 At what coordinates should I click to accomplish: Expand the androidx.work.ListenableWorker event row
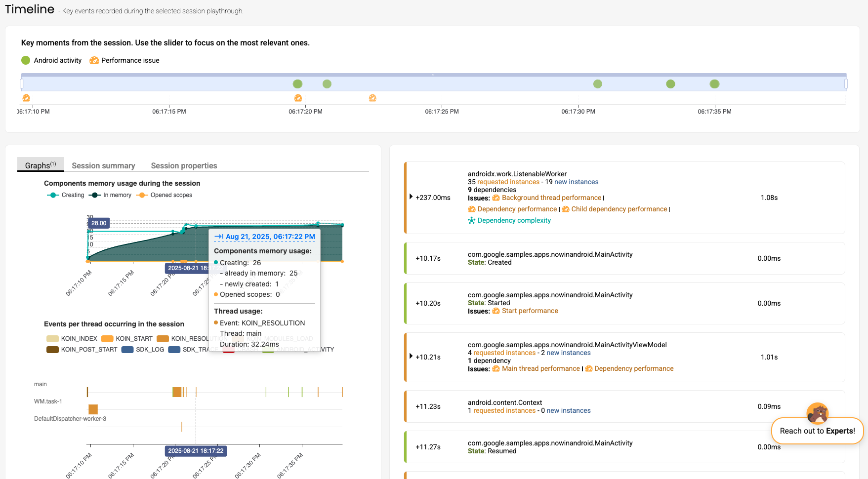tap(411, 197)
